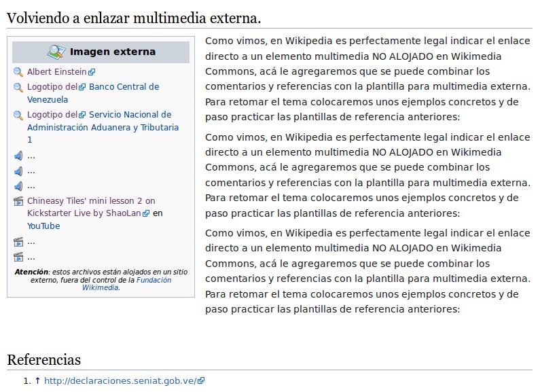Click the bottom speaker audio icon

[x=18, y=185]
